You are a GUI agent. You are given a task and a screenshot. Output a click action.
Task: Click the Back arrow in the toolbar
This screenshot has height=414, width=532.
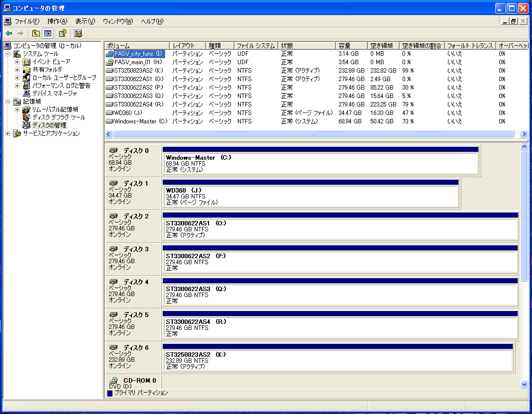pyautogui.click(x=9, y=33)
